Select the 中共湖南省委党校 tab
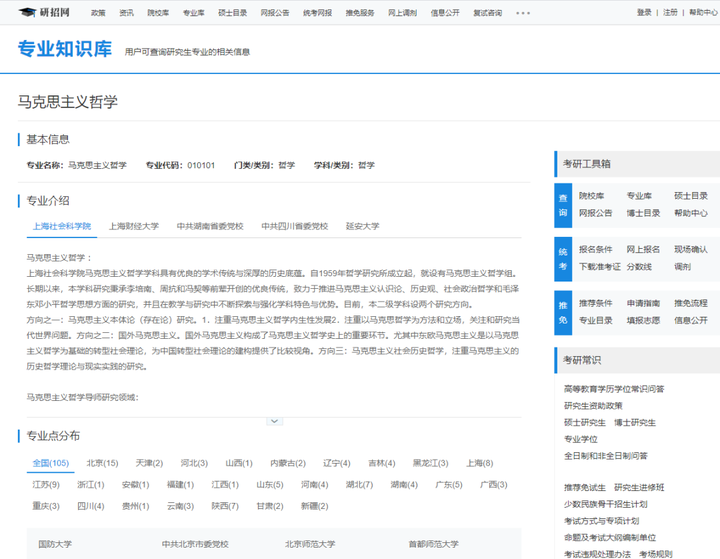The height and width of the screenshot is (559, 720). 210,226
